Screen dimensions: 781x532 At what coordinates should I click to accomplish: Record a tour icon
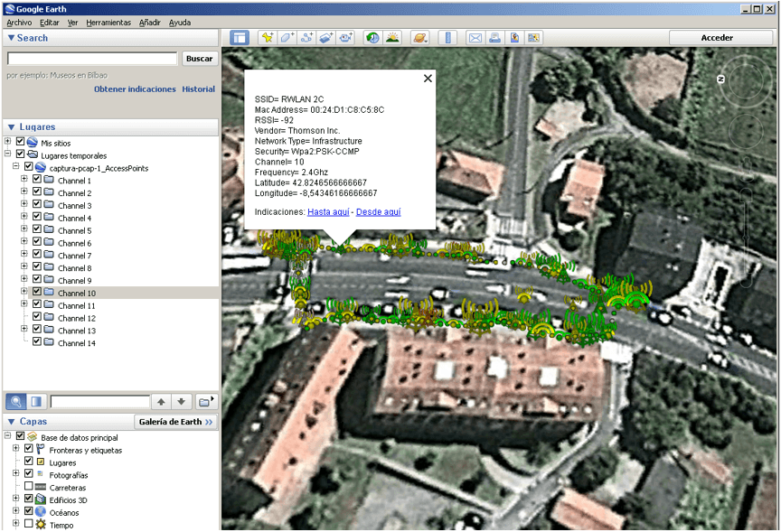[345, 38]
